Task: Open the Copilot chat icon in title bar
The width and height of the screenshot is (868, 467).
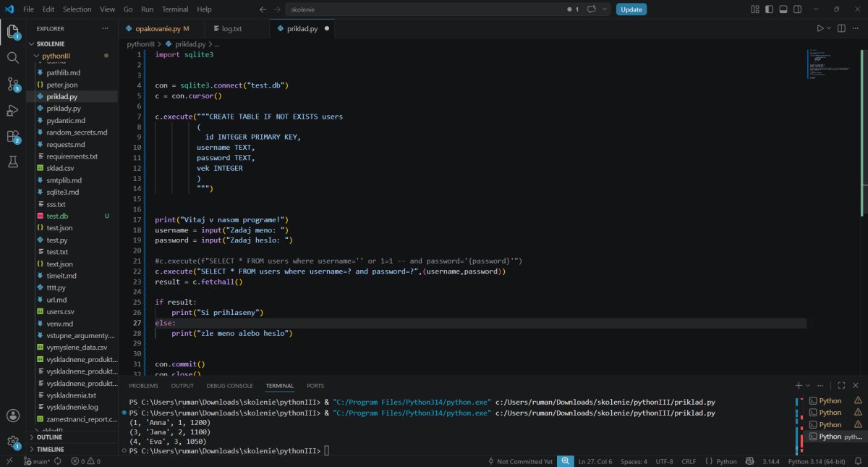Action: [591, 9]
